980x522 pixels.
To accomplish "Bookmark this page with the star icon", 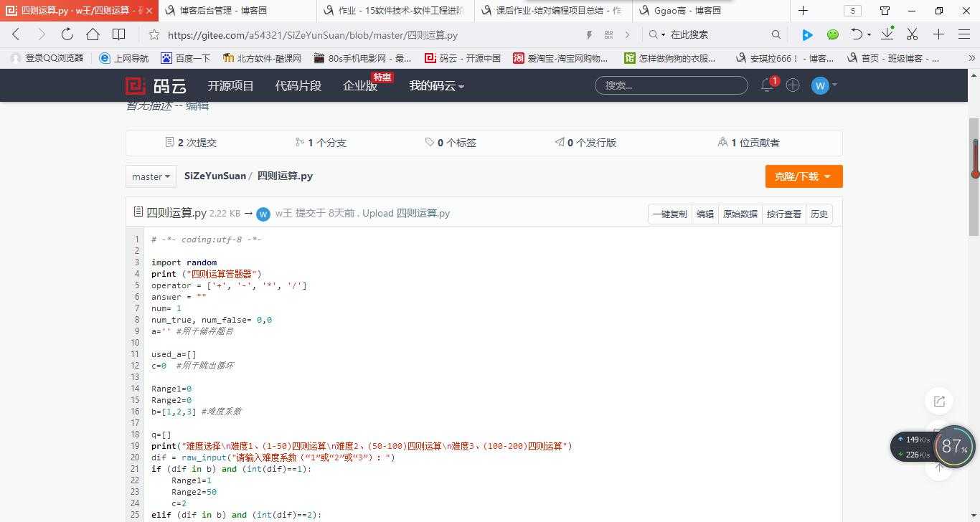I will (154, 34).
